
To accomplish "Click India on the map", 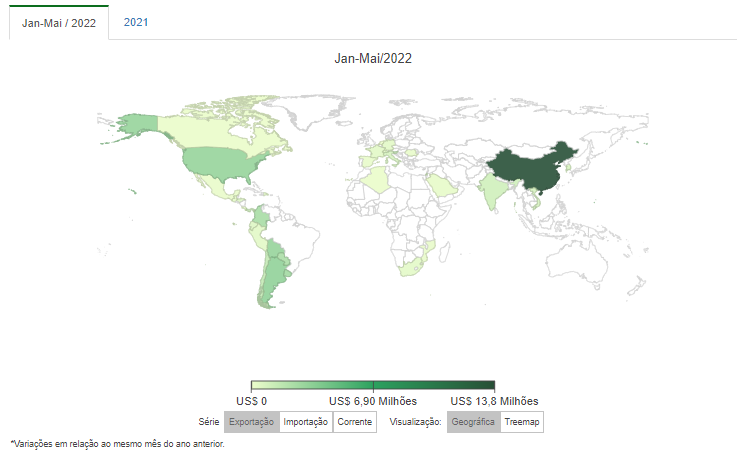I will point(493,189).
